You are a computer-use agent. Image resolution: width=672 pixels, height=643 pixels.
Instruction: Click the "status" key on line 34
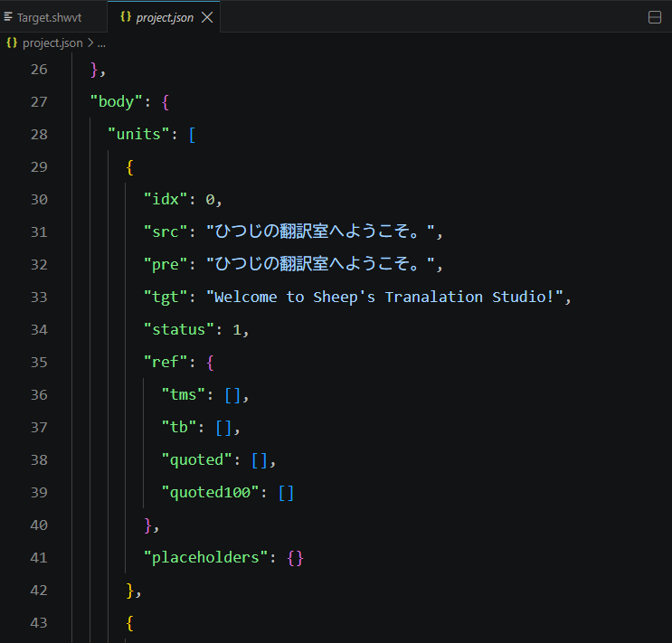click(179, 330)
